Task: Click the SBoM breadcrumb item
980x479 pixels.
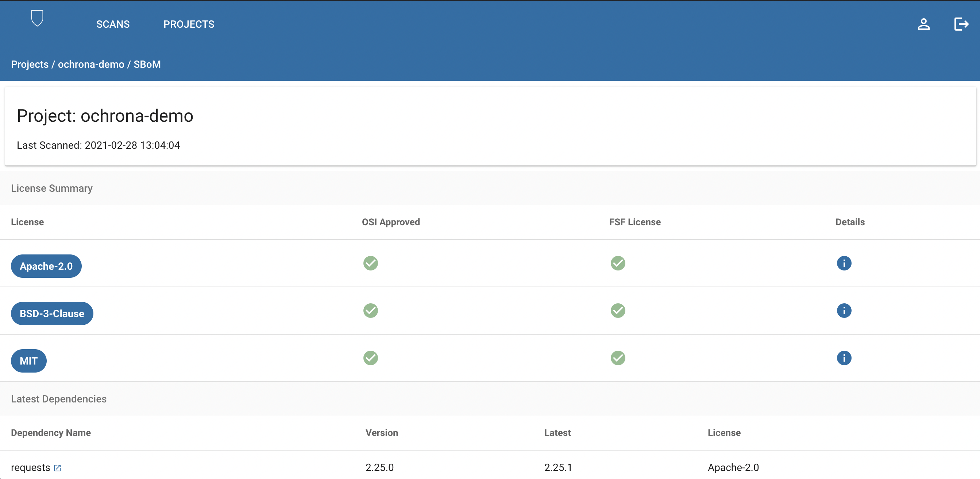Action: click(147, 64)
